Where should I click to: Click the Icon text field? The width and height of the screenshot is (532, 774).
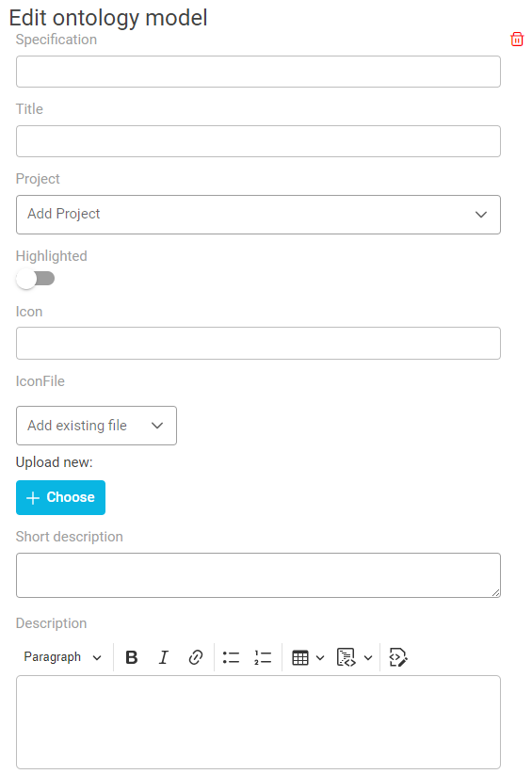[258, 343]
